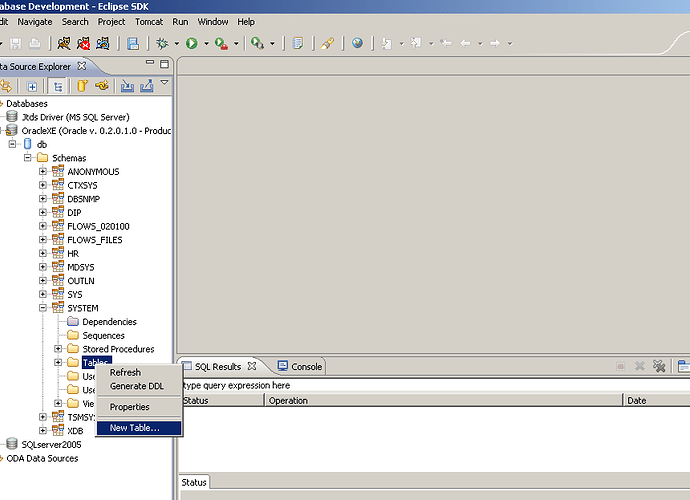Click the plus-box icon in Data Source Explorer
This screenshot has height=500, width=690.
[x=32, y=86]
